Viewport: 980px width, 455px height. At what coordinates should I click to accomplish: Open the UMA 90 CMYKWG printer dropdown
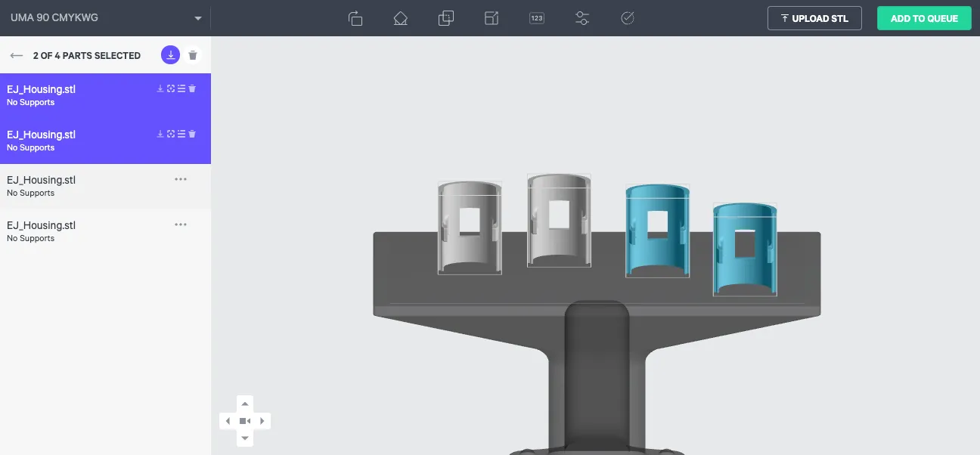coord(106,18)
